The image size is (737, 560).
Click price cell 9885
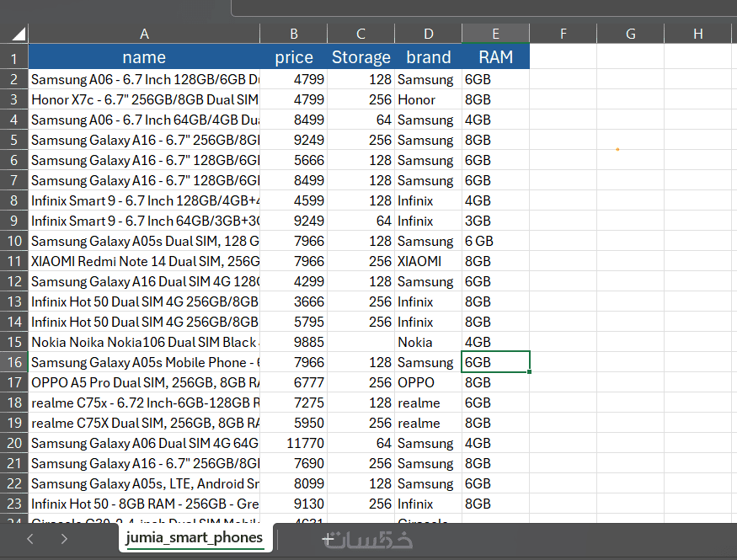click(294, 342)
